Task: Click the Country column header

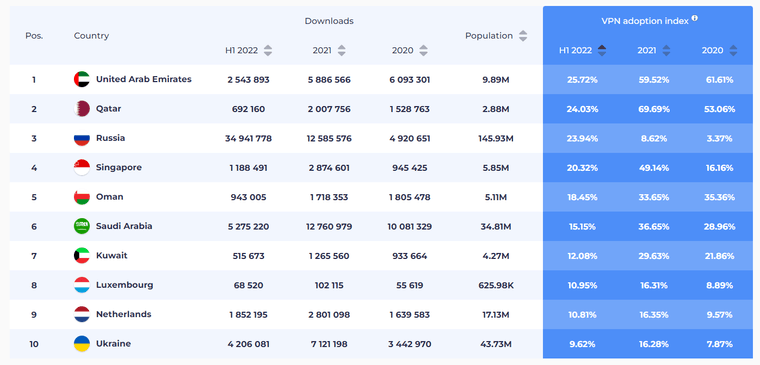Action: [92, 36]
